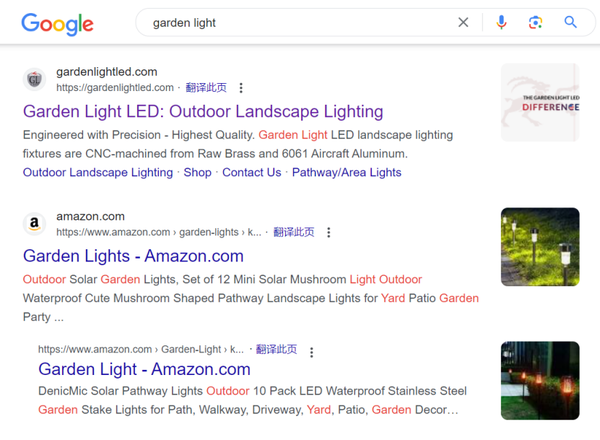Open 'Garden Light - Amazon.com' sub-result
Viewport: 600px width, 440px height.
pyautogui.click(x=144, y=369)
